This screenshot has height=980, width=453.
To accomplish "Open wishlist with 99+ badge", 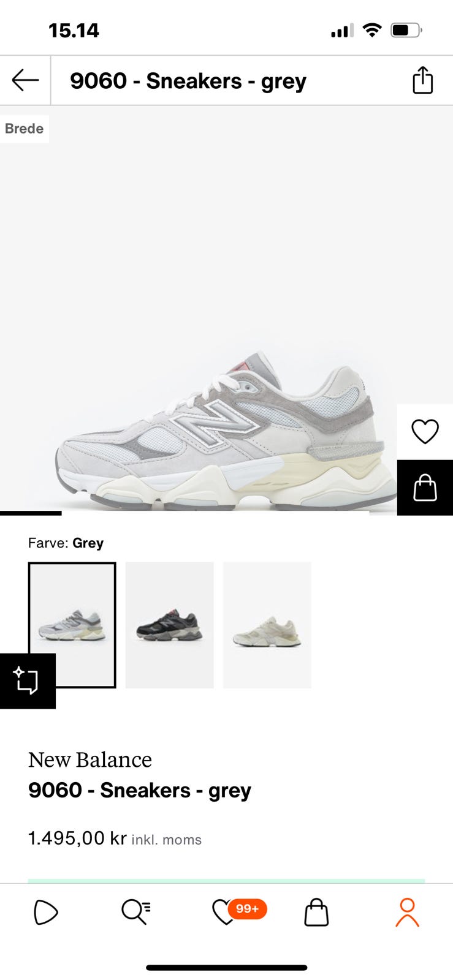I will pyautogui.click(x=238, y=911).
